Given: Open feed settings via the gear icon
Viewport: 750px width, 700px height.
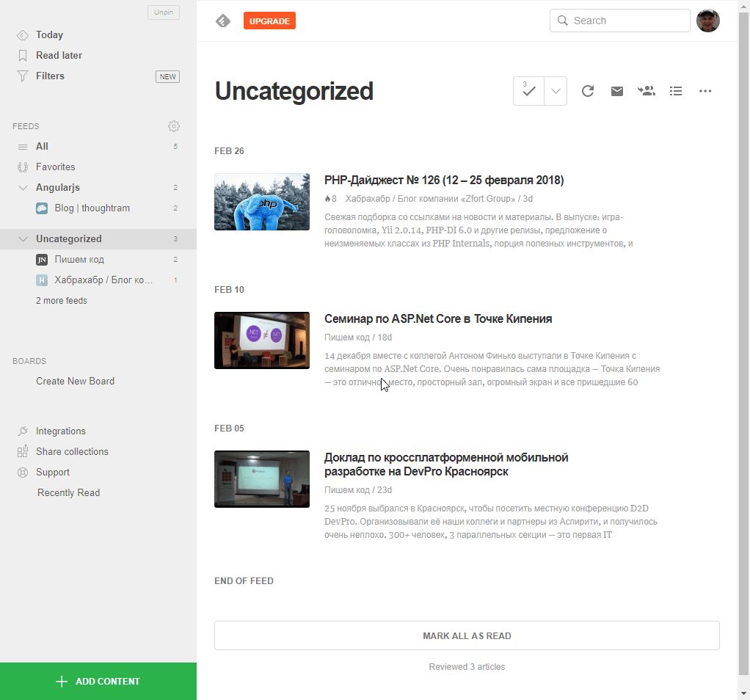Looking at the screenshot, I should [174, 126].
